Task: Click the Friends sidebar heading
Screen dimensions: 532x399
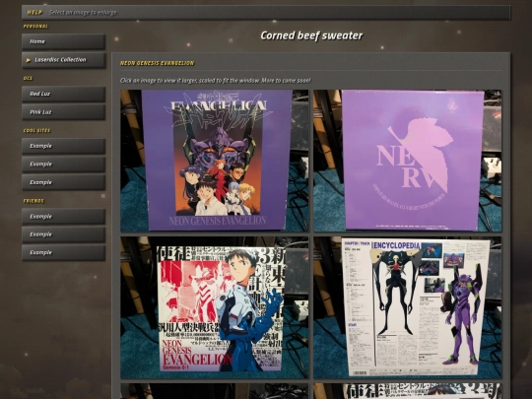Action: coord(33,201)
